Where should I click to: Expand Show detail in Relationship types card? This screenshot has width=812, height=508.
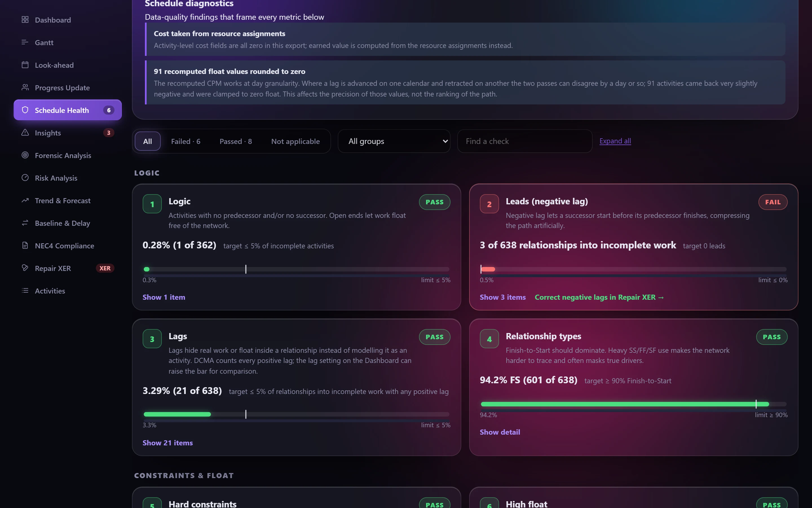pyautogui.click(x=500, y=432)
